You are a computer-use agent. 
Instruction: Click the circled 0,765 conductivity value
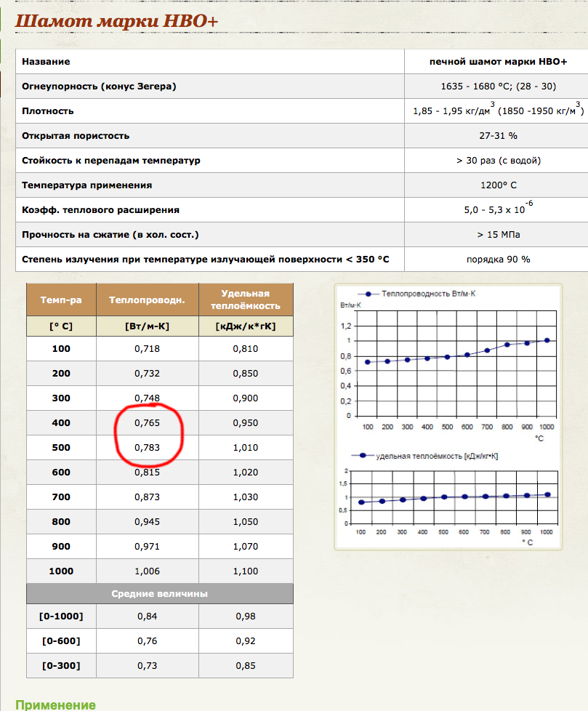tap(147, 422)
